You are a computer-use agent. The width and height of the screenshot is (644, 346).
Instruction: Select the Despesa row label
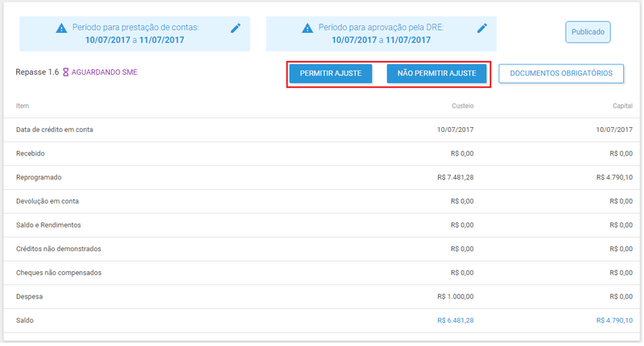pos(30,296)
